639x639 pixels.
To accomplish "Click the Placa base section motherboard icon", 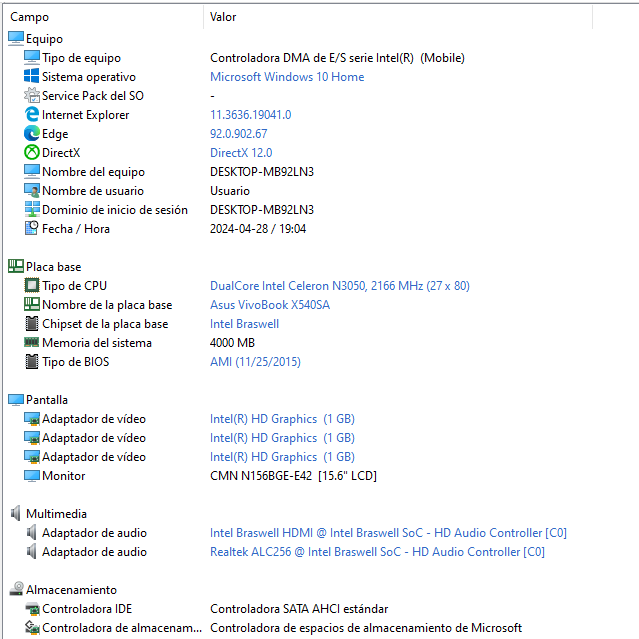I will pos(16,267).
